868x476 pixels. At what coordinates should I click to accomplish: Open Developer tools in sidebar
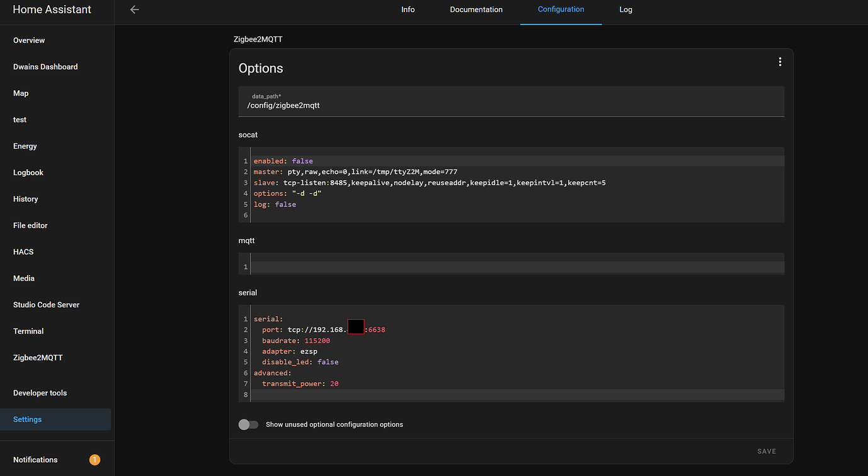pyautogui.click(x=40, y=393)
